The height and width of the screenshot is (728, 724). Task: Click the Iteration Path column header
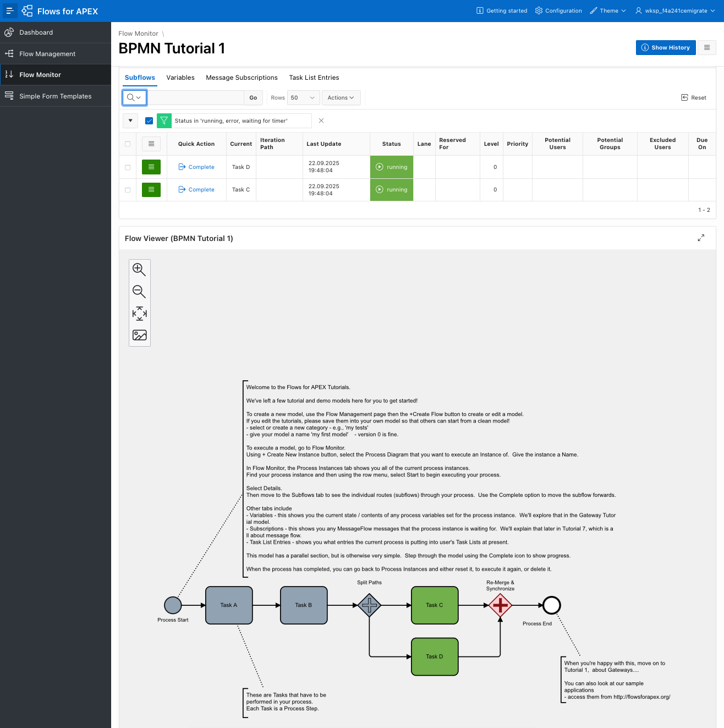tap(272, 144)
